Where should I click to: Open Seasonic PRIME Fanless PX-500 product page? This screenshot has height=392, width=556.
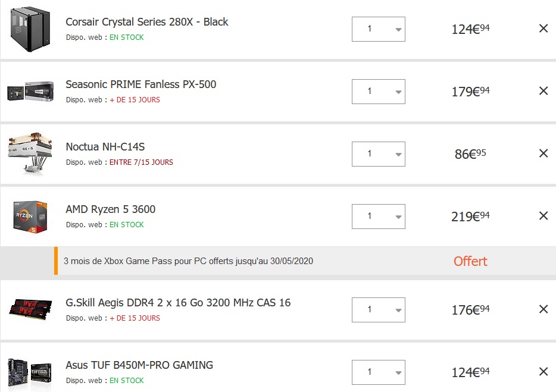click(140, 84)
